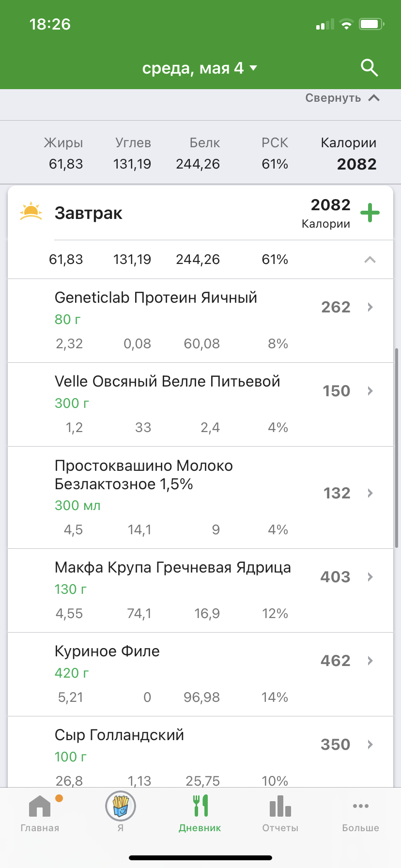Open details arrow for Velle Овсяный
The height and width of the screenshot is (868, 401).
[370, 391]
